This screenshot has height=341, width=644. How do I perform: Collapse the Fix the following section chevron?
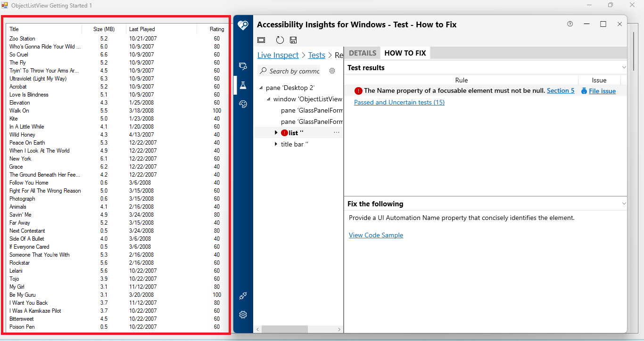tap(624, 204)
